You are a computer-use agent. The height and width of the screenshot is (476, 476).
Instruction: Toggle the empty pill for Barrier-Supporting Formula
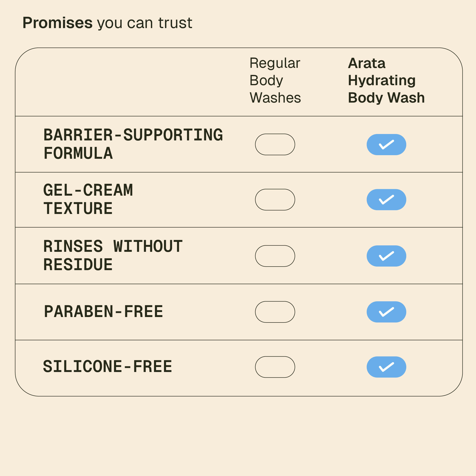pyautogui.click(x=275, y=145)
